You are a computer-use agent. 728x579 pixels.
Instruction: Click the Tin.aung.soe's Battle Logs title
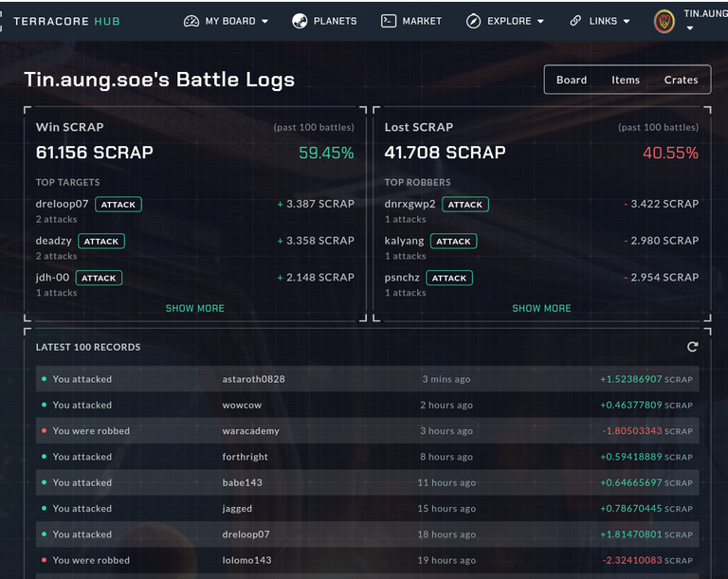(x=159, y=80)
